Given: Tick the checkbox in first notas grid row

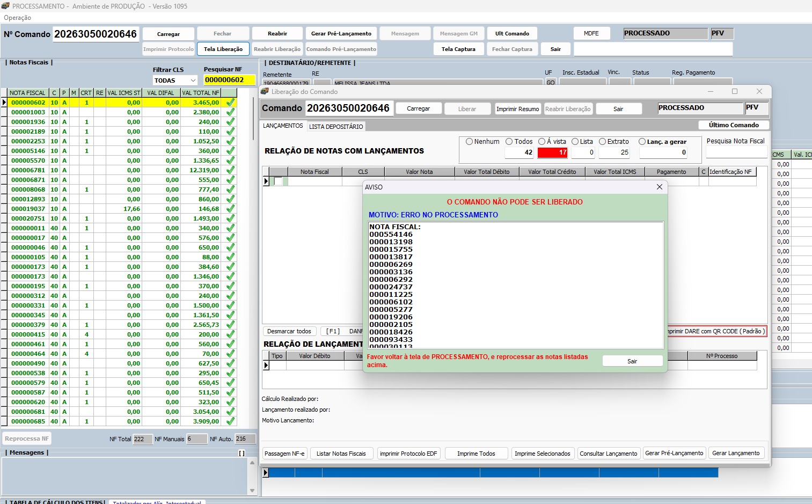Looking at the screenshot, I should (278, 181).
